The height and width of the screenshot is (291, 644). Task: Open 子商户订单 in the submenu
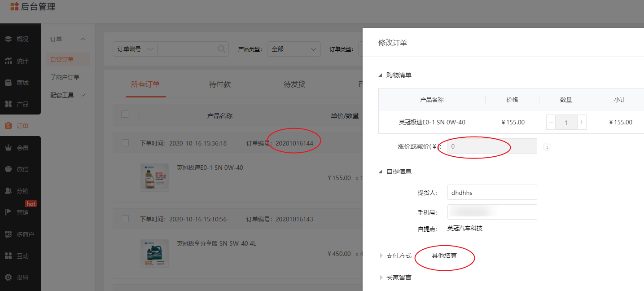(65, 77)
